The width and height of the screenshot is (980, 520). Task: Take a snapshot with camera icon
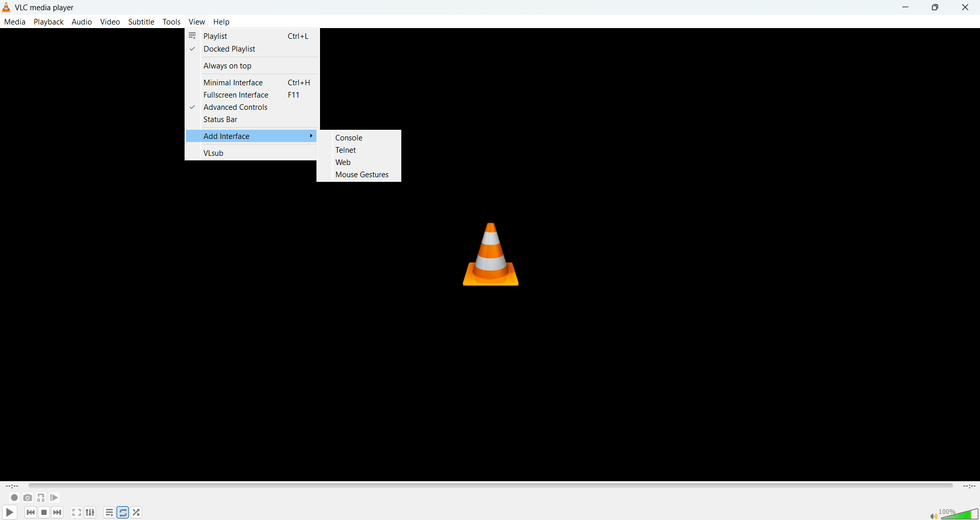28,498
